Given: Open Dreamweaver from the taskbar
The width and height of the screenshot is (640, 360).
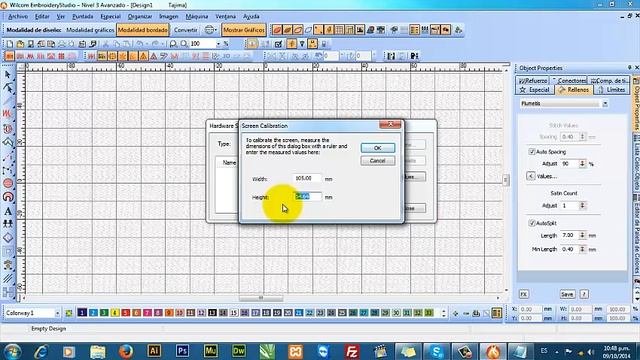Looking at the screenshot, I should point(238,351).
